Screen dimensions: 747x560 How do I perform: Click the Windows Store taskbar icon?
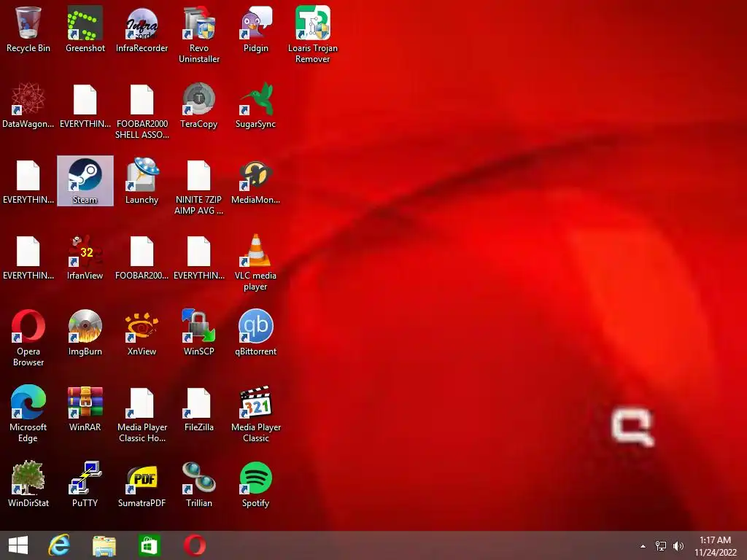149,545
